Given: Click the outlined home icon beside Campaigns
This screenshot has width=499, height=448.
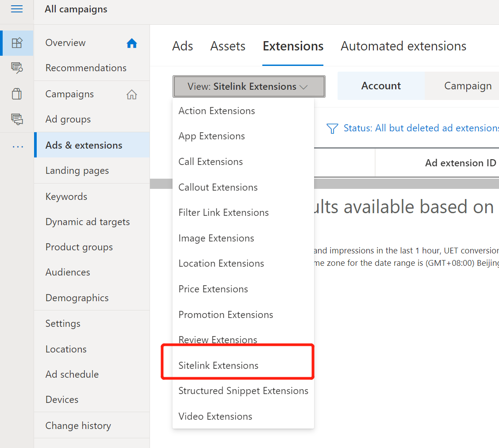Looking at the screenshot, I should click(132, 94).
